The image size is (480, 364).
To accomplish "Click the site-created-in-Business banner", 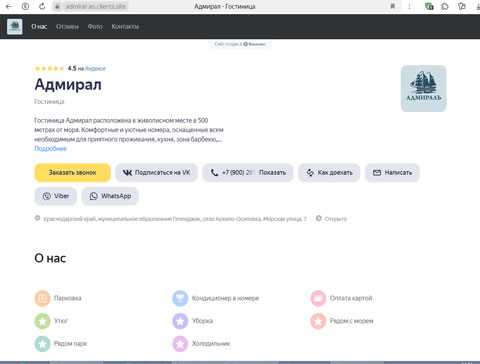I will pos(240,44).
